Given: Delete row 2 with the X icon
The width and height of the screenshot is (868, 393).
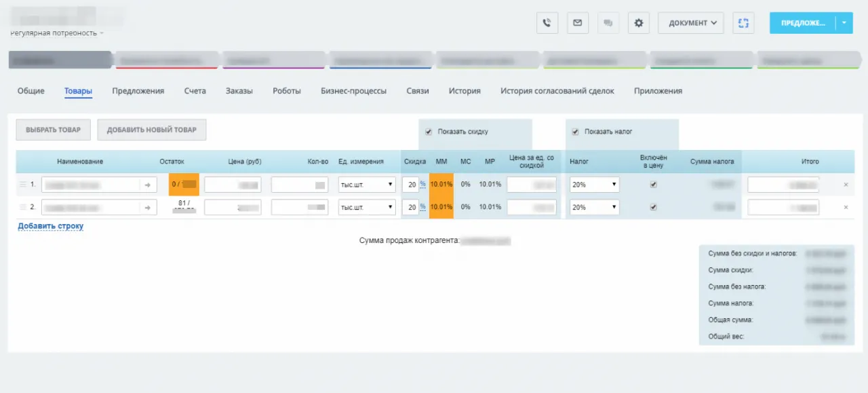Looking at the screenshot, I should point(845,207).
